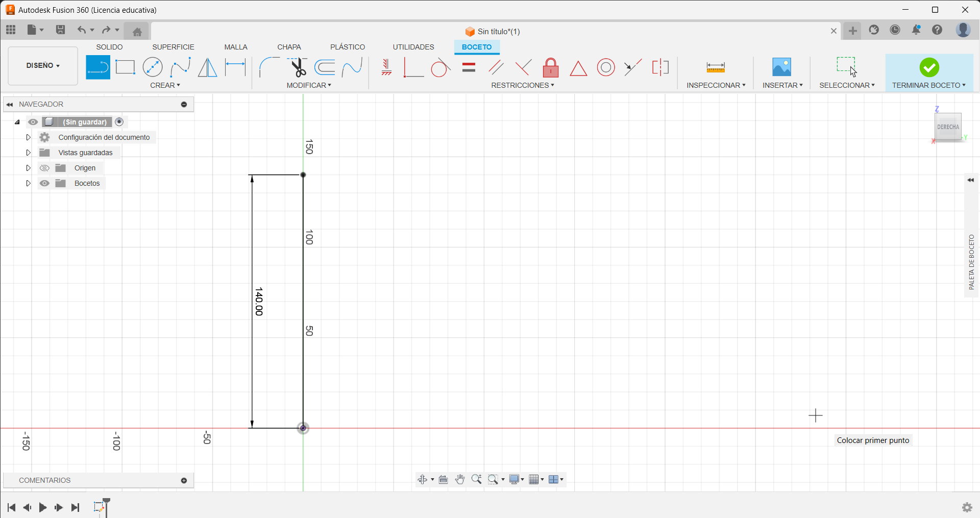Open the CREAR dropdown menu

point(165,85)
